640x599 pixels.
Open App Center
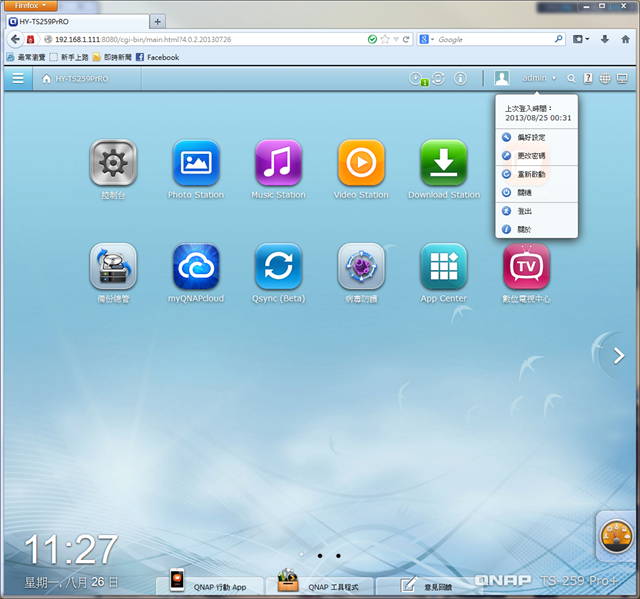coord(444,266)
